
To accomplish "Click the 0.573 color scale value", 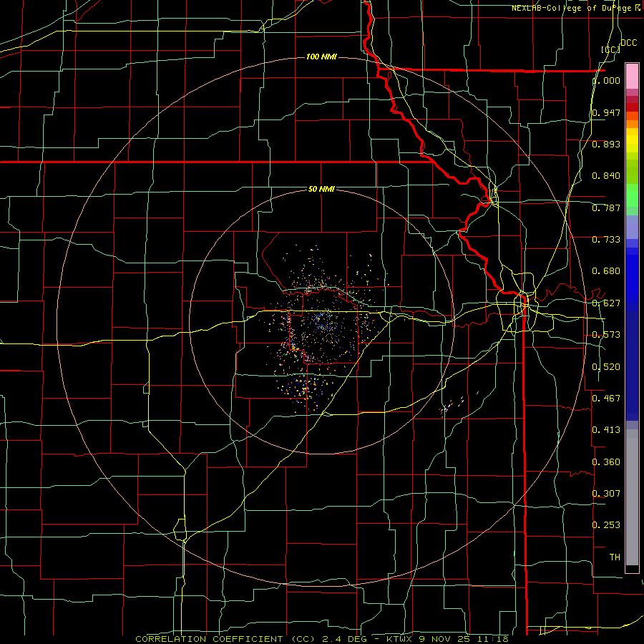I will tap(606, 335).
